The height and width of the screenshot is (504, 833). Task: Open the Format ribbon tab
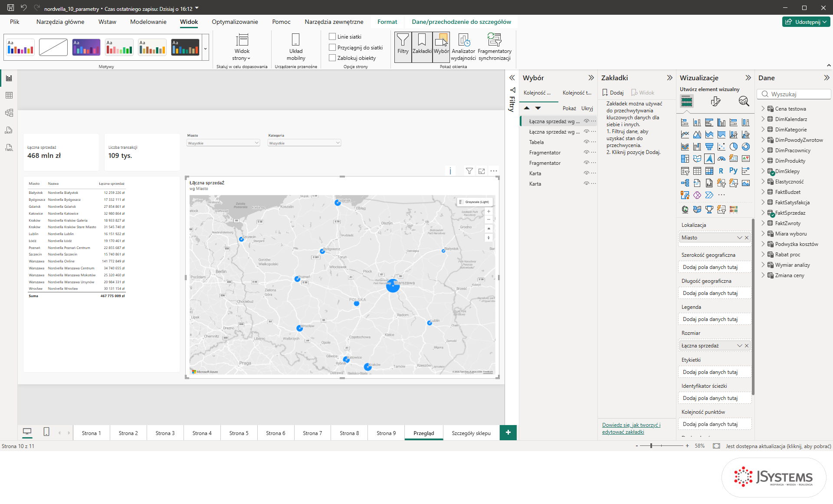point(387,22)
